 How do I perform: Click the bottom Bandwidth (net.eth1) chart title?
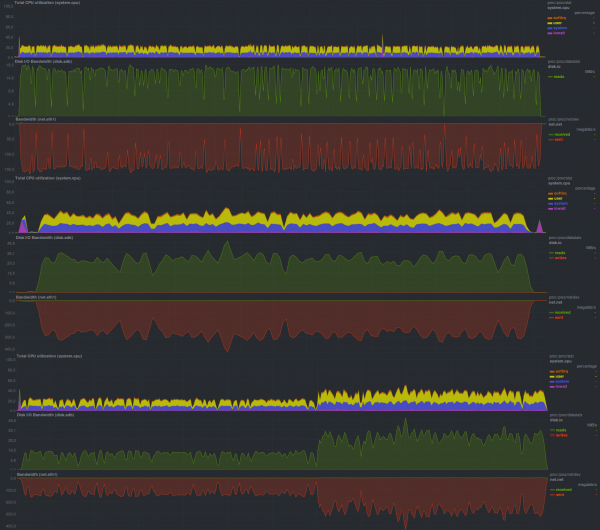pos(37,473)
